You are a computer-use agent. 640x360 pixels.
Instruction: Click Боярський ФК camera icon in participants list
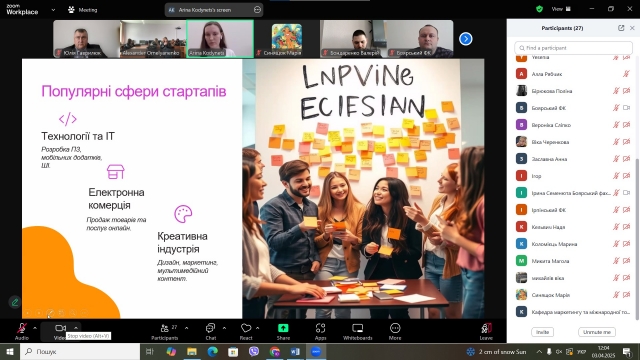(627, 108)
